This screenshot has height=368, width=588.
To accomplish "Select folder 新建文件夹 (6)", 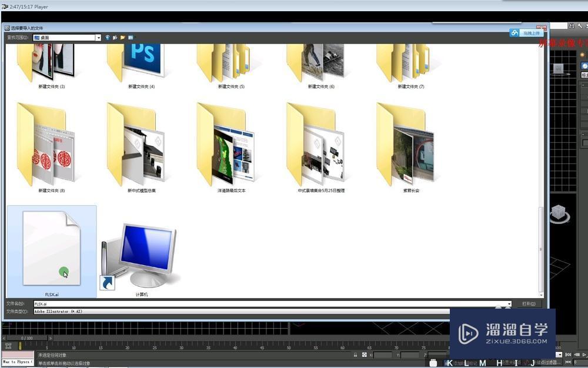I will click(x=321, y=66).
